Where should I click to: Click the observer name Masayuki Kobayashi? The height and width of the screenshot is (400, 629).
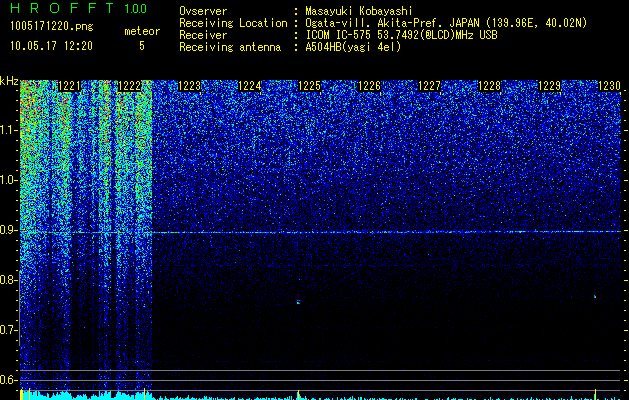coord(359,11)
